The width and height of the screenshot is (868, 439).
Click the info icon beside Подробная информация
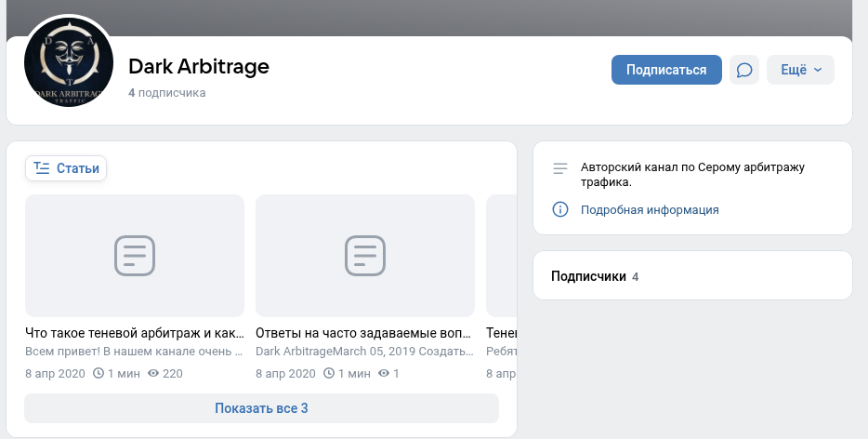tap(559, 209)
